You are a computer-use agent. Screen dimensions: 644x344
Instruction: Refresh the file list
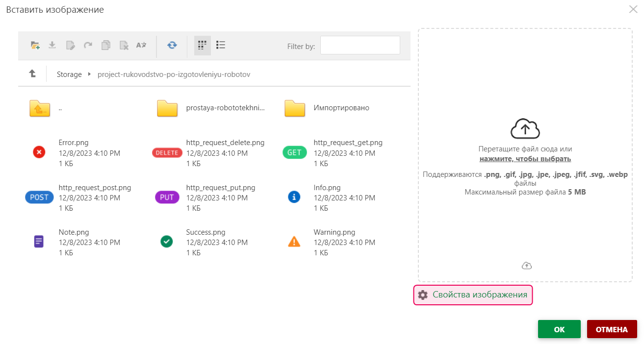coord(172,45)
